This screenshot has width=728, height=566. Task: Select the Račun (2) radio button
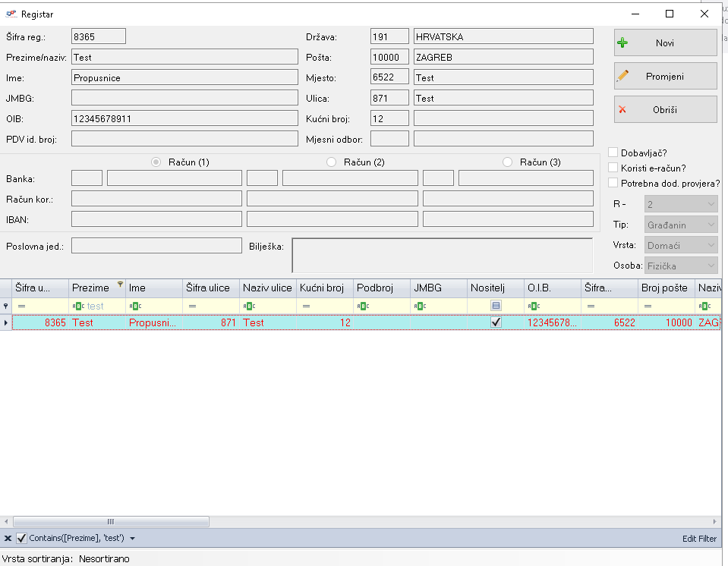pyautogui.click(x=331, y=162)
